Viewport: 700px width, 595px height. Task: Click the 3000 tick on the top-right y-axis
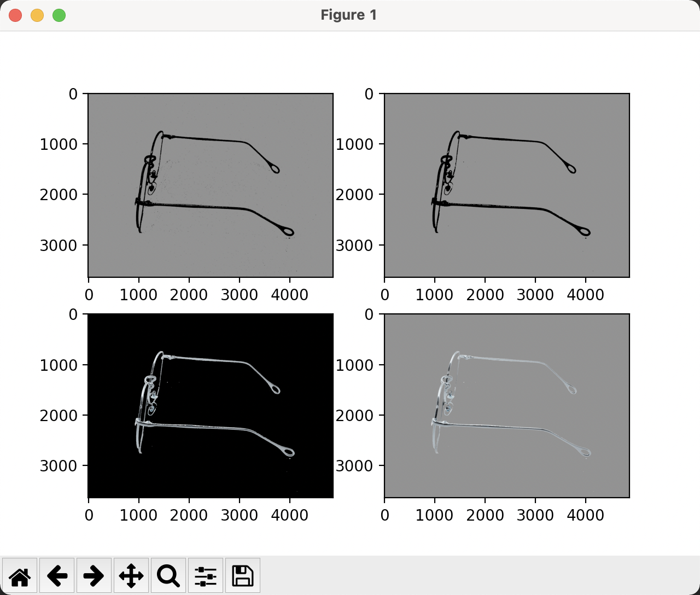point(354,246)
